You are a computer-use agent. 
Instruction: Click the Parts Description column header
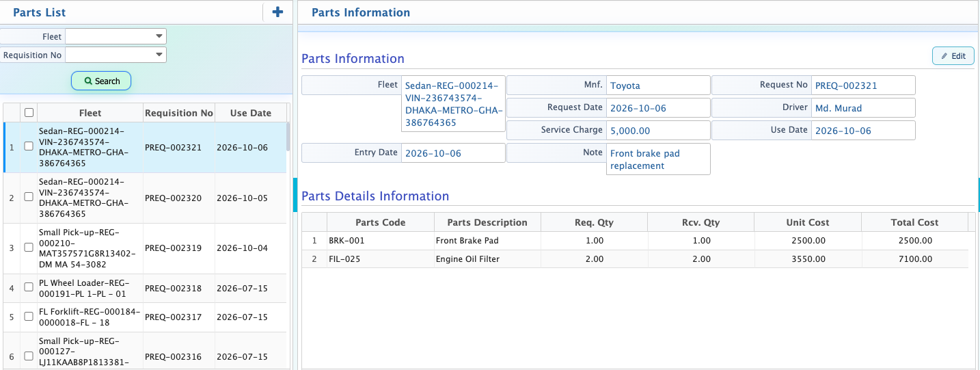[x=487, y=222]
